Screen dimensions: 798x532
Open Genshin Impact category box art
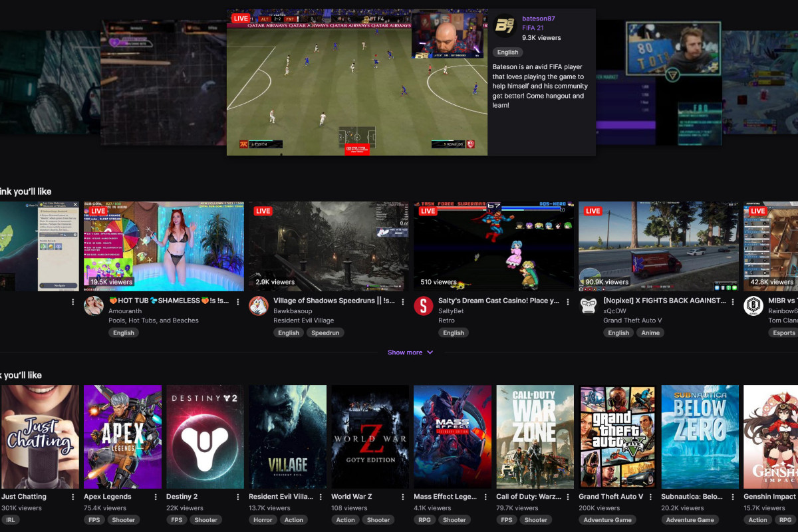[x=771, y=437]
